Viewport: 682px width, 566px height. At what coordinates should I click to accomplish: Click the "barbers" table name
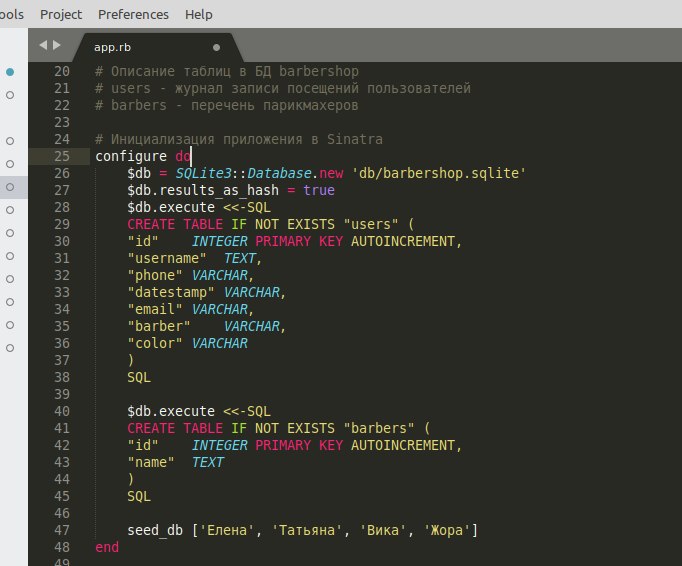click(x=379, y=428)
